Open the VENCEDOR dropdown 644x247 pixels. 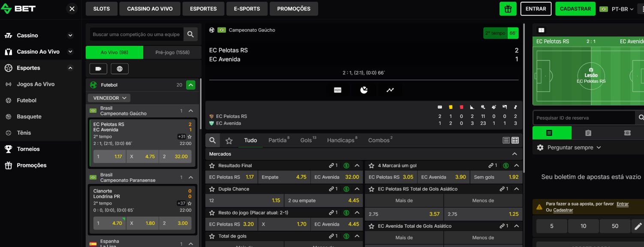coord(109,98)
